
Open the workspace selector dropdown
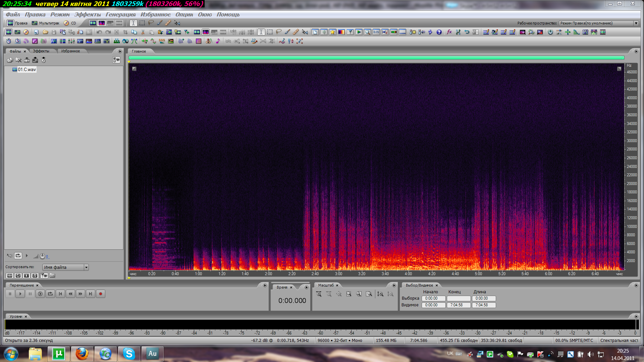[x=636, y=23]
